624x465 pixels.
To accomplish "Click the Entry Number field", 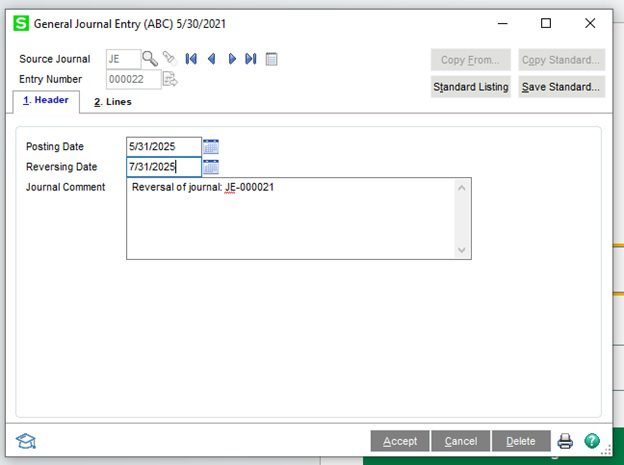I will pyautogui.click(x=134, y=79).
